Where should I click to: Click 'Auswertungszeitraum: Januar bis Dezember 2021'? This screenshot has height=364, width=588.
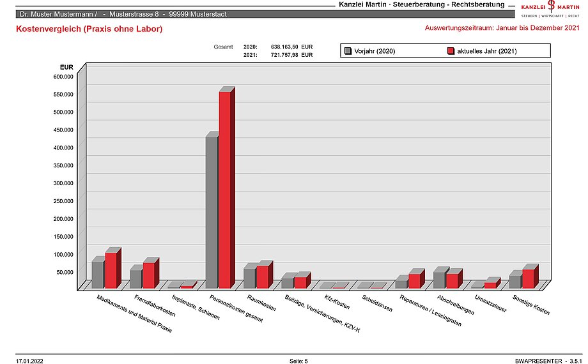click(502, 28)
